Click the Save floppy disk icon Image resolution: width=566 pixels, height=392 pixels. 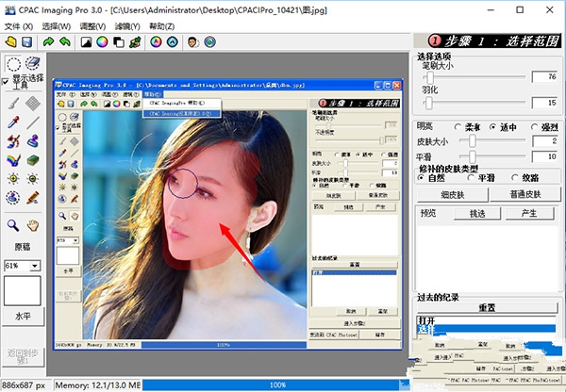tap(26, 42)
